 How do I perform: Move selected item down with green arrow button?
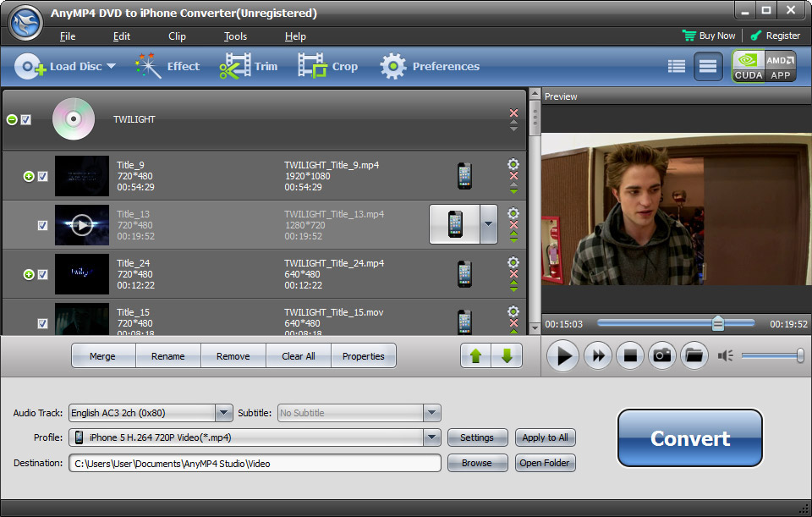pos(507,356)
